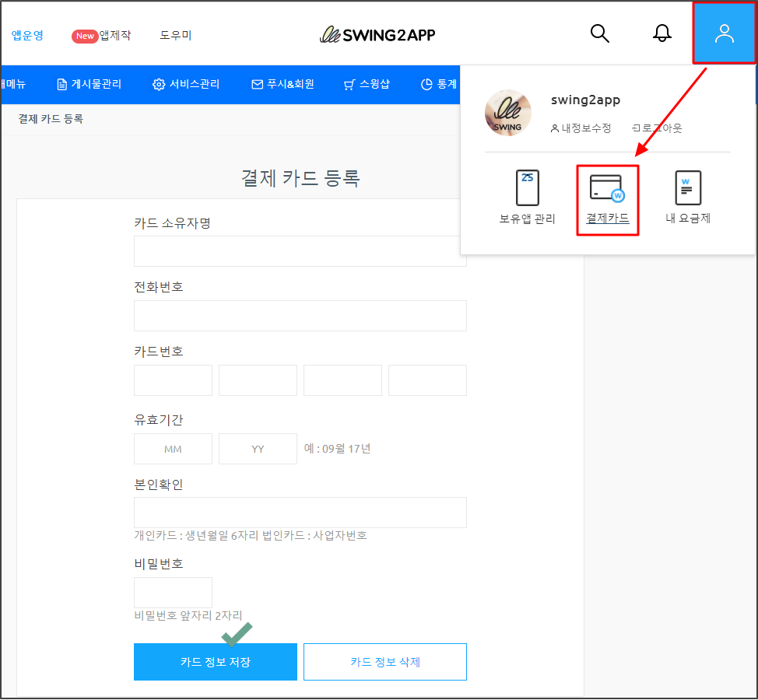Focus the 카드 소유자명 input field
The width and height of the screenshot is (758, 700).
coord(300,251)
